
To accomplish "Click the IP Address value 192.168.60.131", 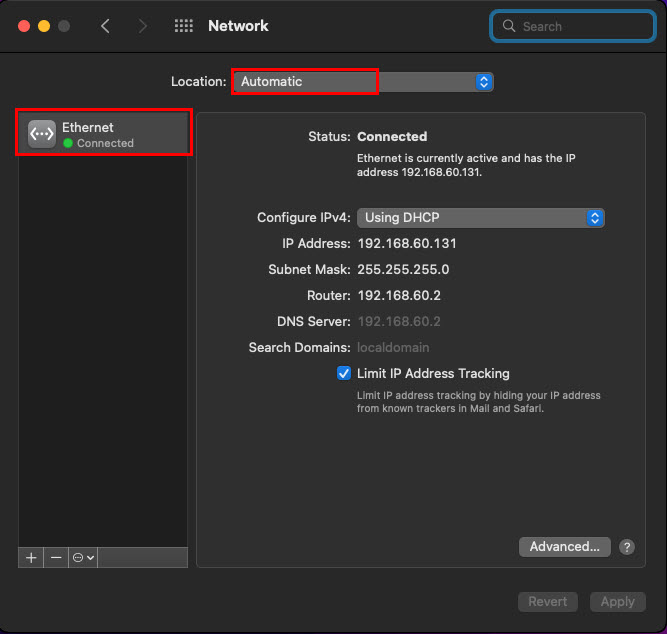I will pyautogui.click(x=407, y=243).
